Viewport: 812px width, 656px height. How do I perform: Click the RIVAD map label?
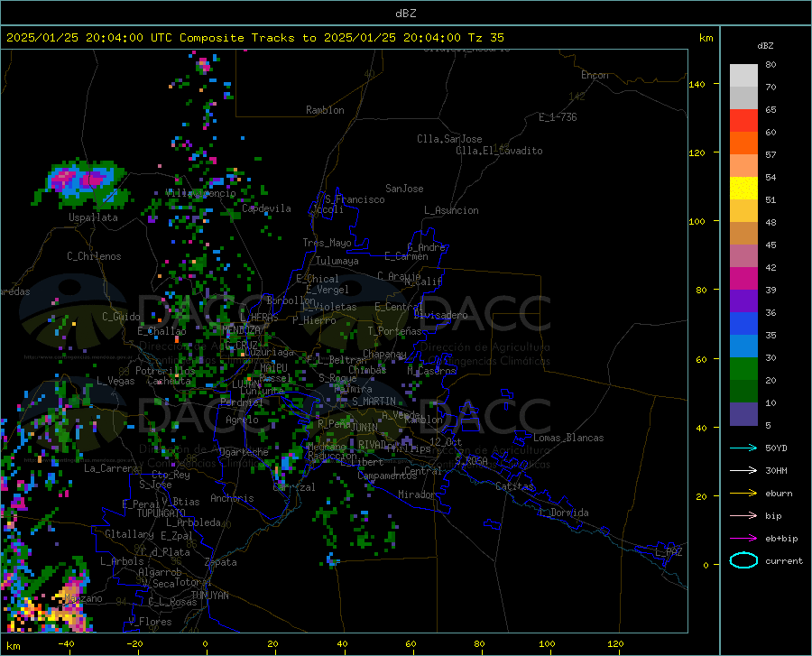tap(373, 445)
